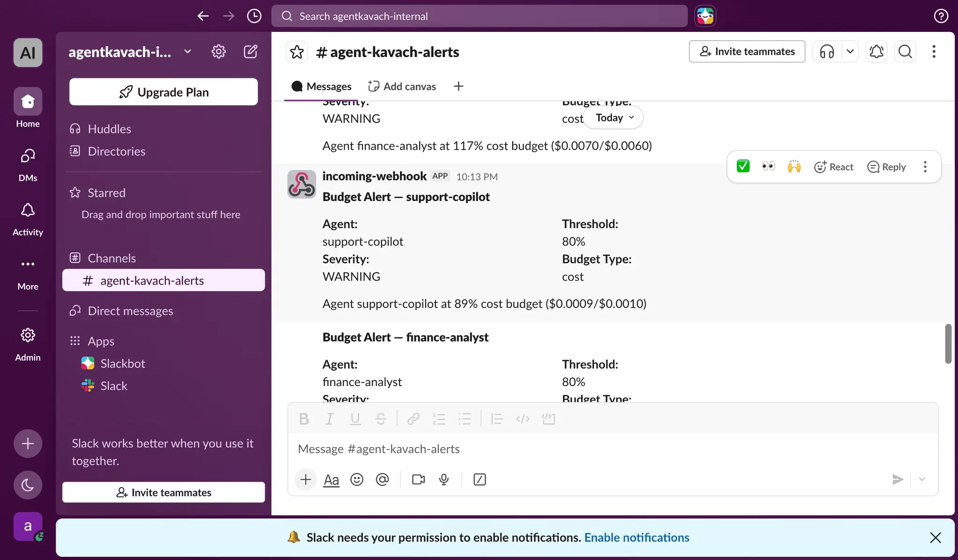Collapse the Starred section
The image size is (958, 560).
(106, 193)
